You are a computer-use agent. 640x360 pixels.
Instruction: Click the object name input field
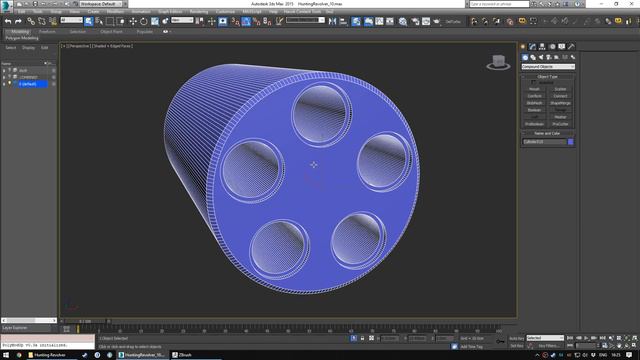pyautogui.click(x=544, y=142)
